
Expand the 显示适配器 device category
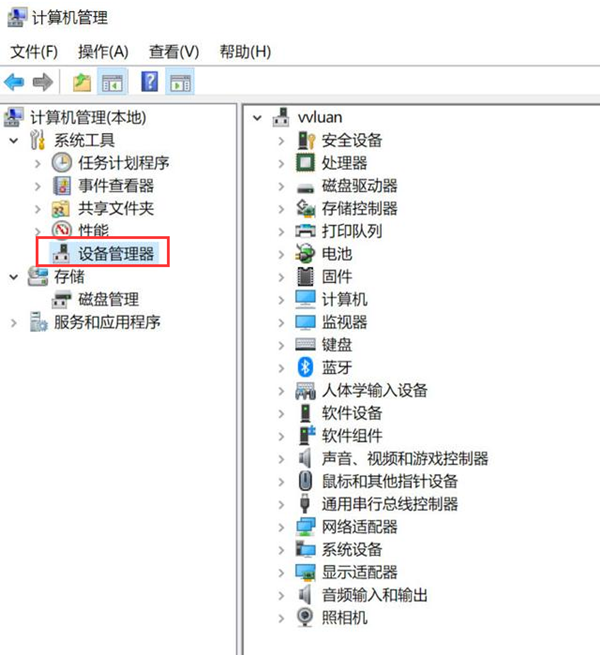[x=281, y=573]
